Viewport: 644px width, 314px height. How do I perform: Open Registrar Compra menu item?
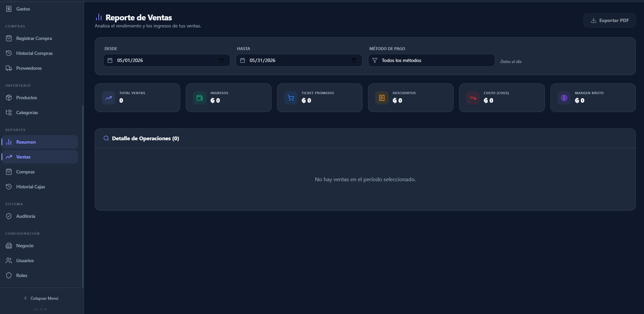[40, 38]
